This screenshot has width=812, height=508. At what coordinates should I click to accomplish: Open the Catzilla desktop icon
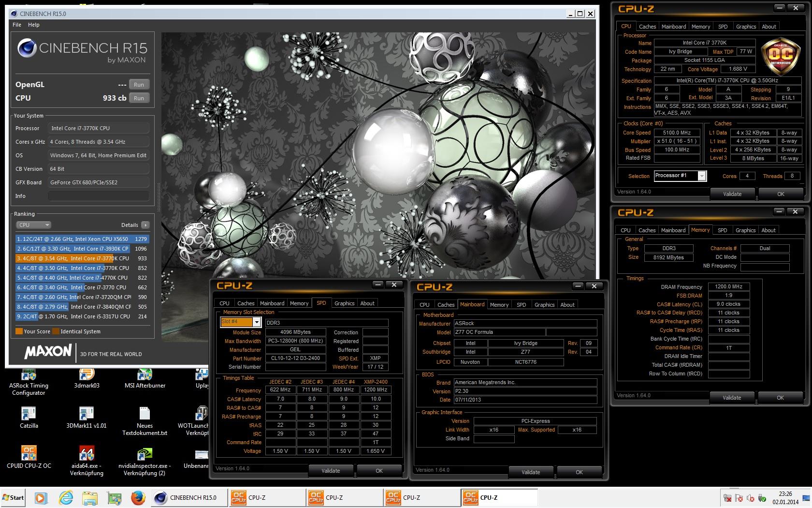point(29,418)
